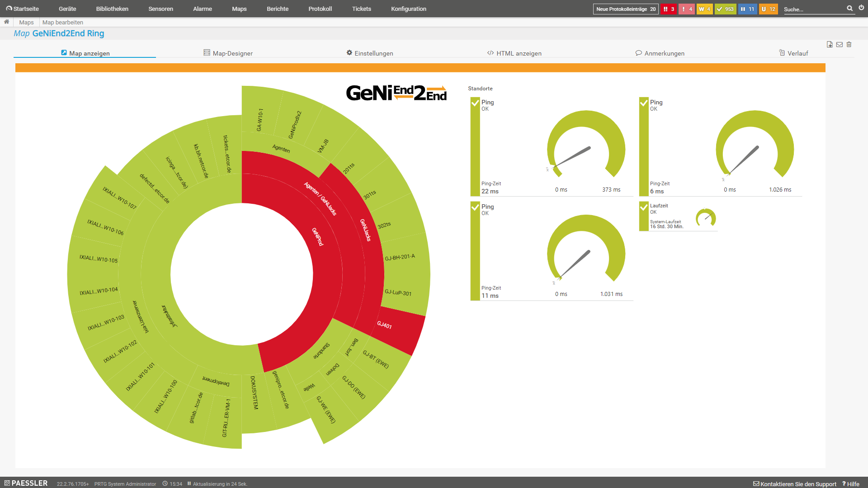Click the add map icon

[x=830, y=44]
